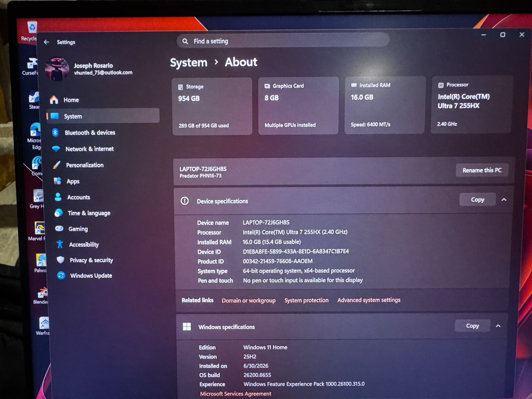Select the OS build value 26200.8655
Viewport: 532px width, 399px height.
coord(257,375)
